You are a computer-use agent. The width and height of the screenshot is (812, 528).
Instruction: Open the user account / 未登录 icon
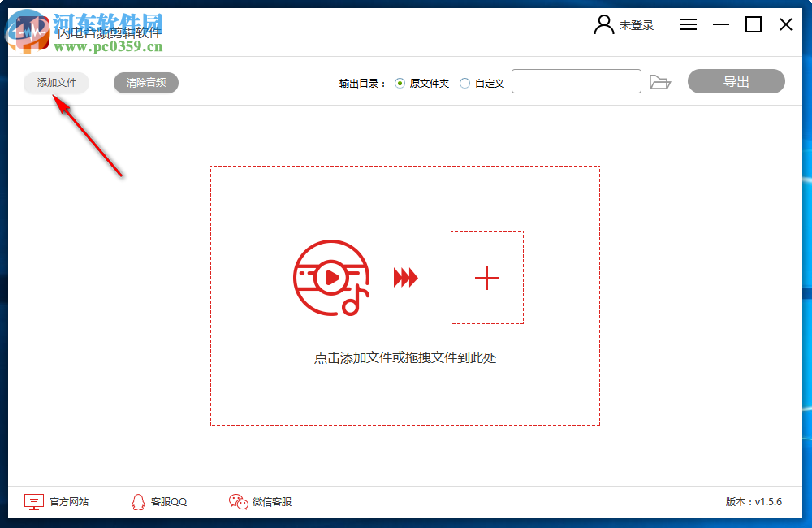(x=603, y=24)
